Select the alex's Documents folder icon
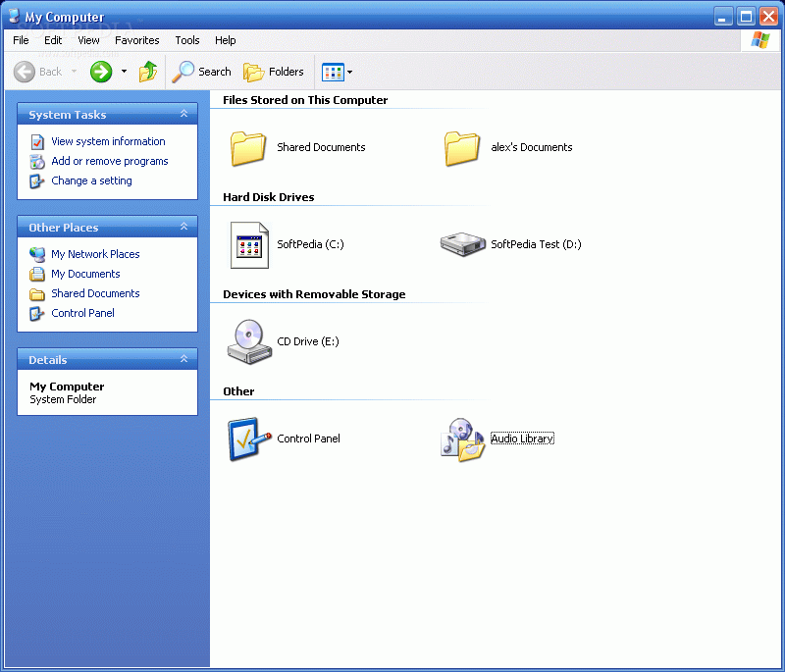Screen dimensions: 785x672 [462, 148]
